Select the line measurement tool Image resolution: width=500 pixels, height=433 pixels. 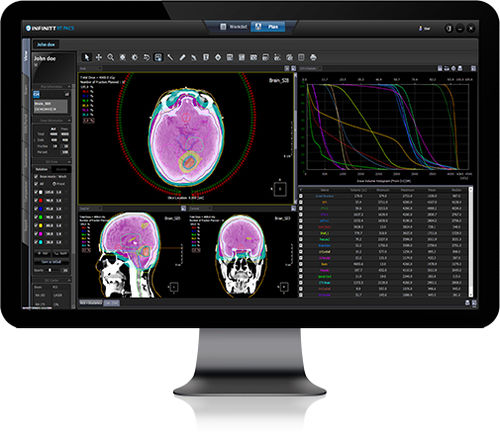(170, 57)
